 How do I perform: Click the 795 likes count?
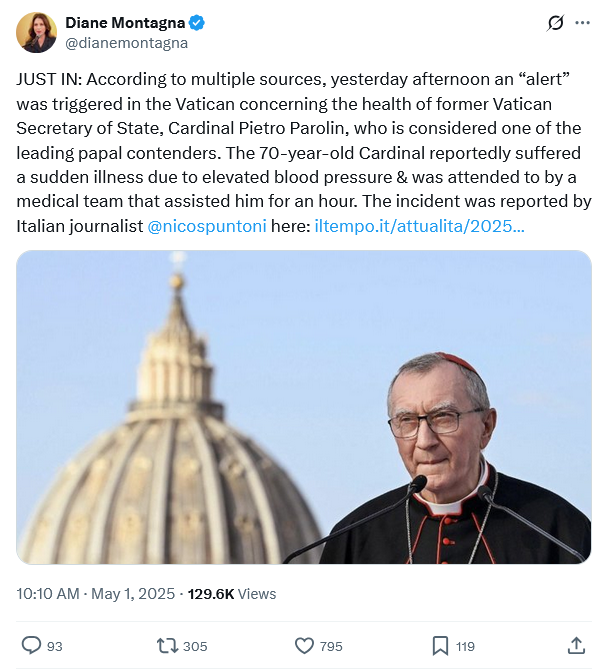tap(330, 646)
